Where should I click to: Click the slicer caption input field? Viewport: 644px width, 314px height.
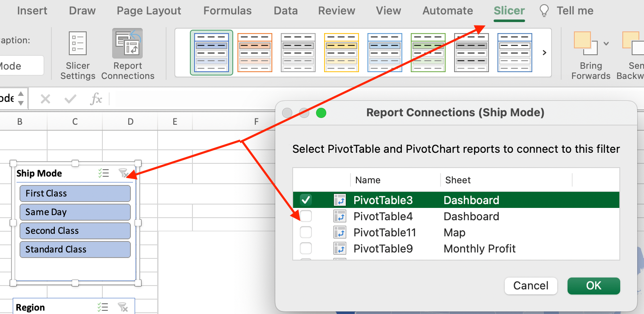[21, 66]
